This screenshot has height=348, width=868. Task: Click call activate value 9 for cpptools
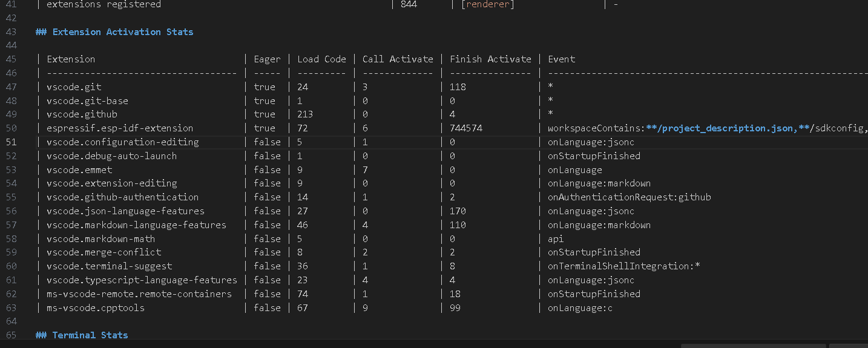coord(365,307)
